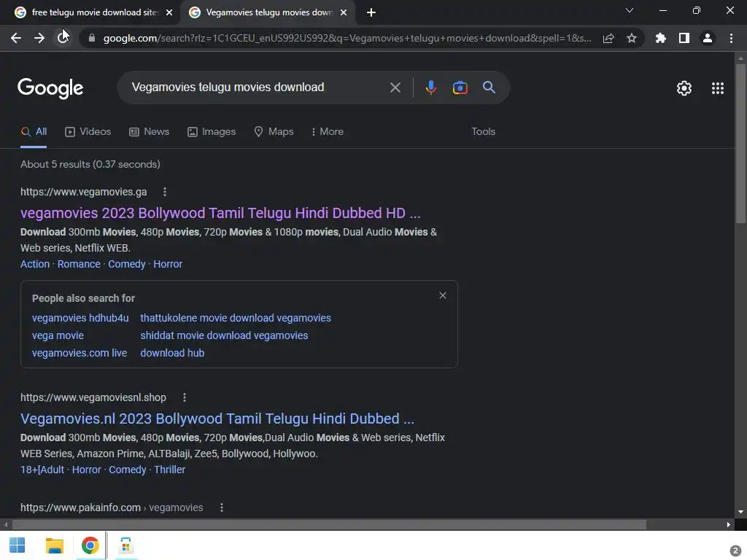Open a new browser tab
The width and height of the screenshot is (747, 560).
click(x=371, y=12)
